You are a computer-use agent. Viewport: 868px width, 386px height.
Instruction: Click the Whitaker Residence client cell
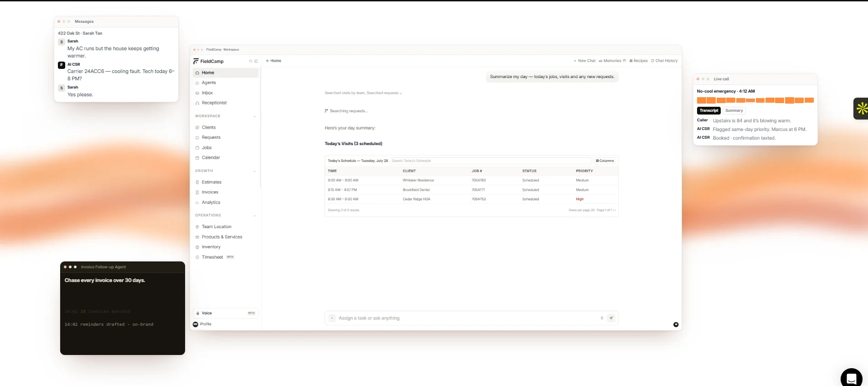(x=418, y=180)
